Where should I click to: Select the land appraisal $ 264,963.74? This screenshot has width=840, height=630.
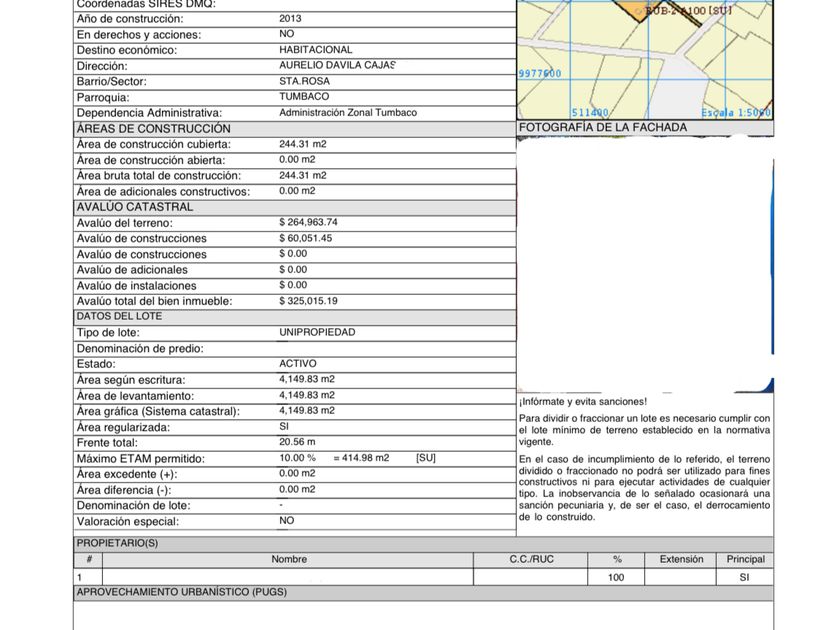[x=308, y=222]
